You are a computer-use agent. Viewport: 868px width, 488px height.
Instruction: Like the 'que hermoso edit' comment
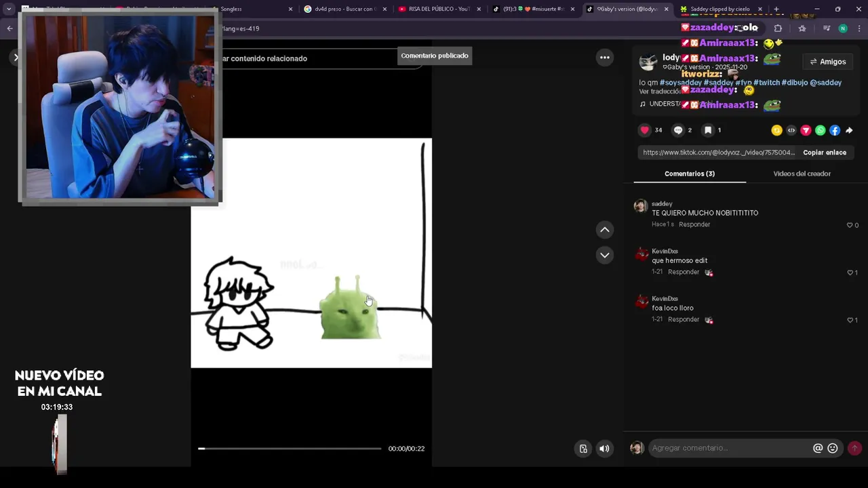coord(850,272)
